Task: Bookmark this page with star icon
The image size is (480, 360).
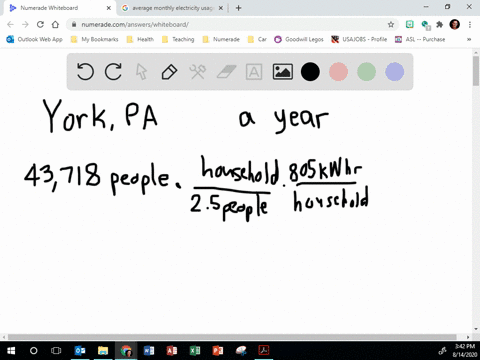Action: pos(391,24)
